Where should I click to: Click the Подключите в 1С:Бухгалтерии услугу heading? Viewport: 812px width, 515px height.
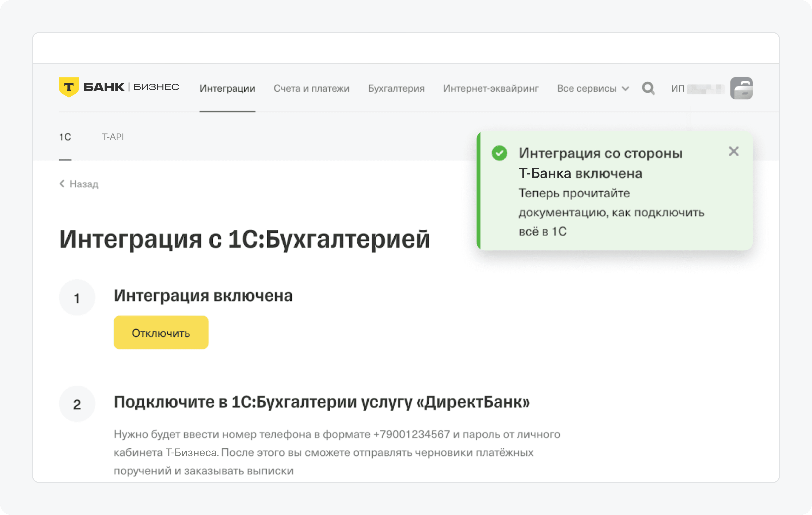(322, 402)
